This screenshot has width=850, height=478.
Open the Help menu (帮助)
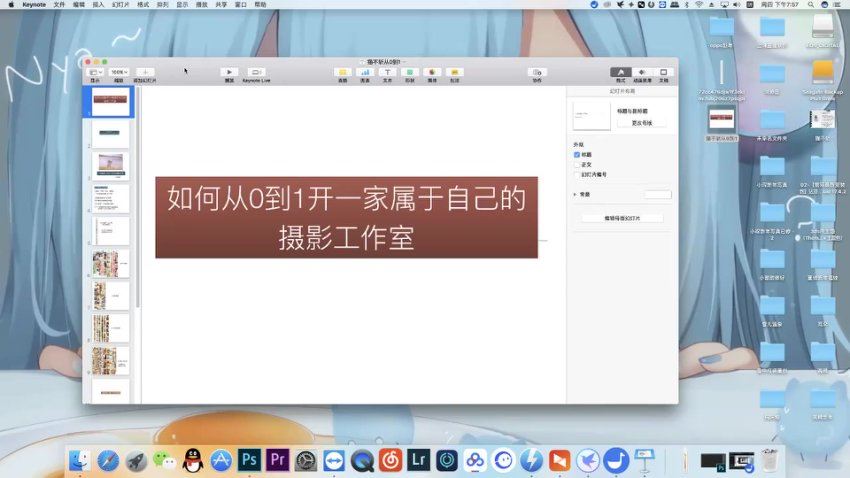pyautogui.click(x=260, y=4)
